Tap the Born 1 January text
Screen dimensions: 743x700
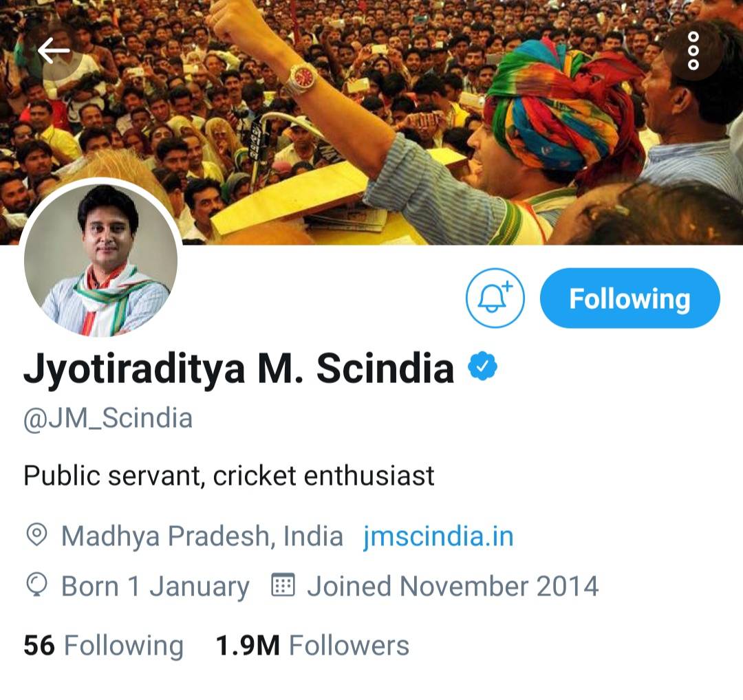coord(155,587)
